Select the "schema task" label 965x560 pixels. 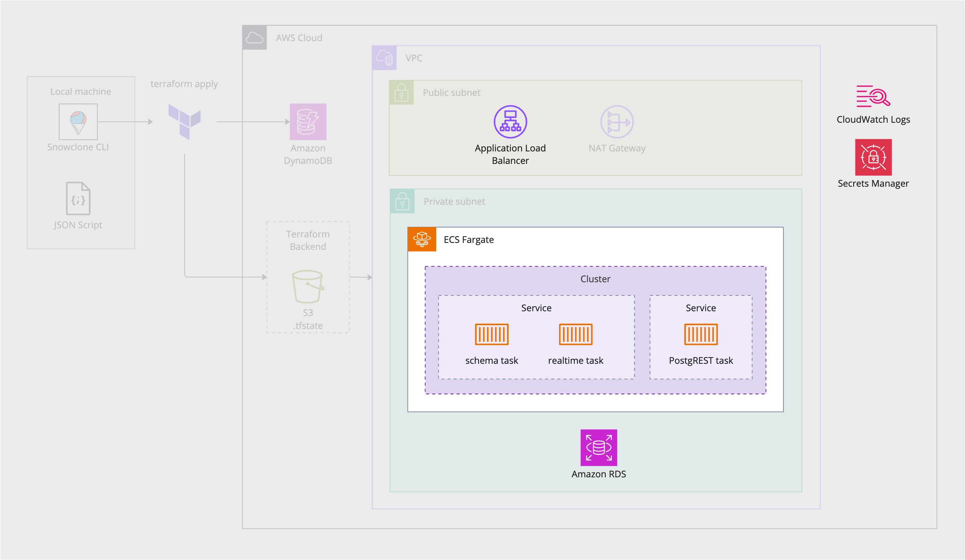492,360
